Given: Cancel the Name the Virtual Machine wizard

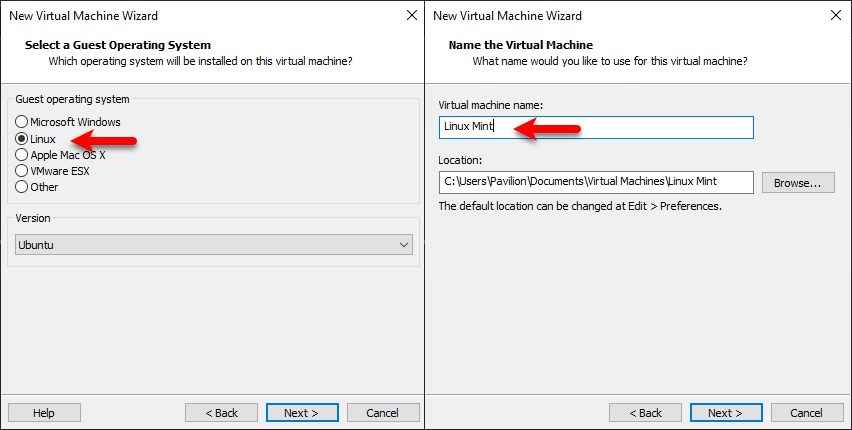Looking at the screenshot, I should coord(807,413).
